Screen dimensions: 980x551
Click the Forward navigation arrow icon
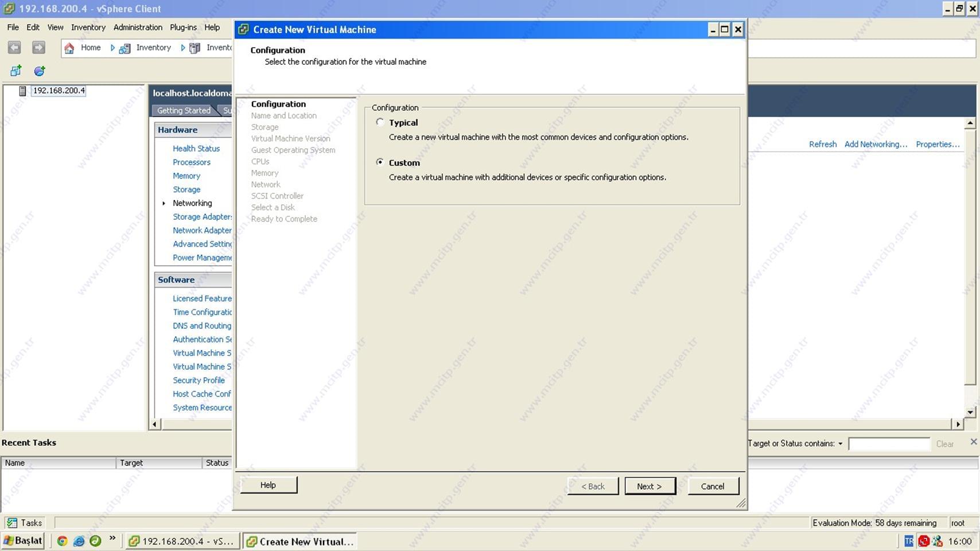pos(38,48)
